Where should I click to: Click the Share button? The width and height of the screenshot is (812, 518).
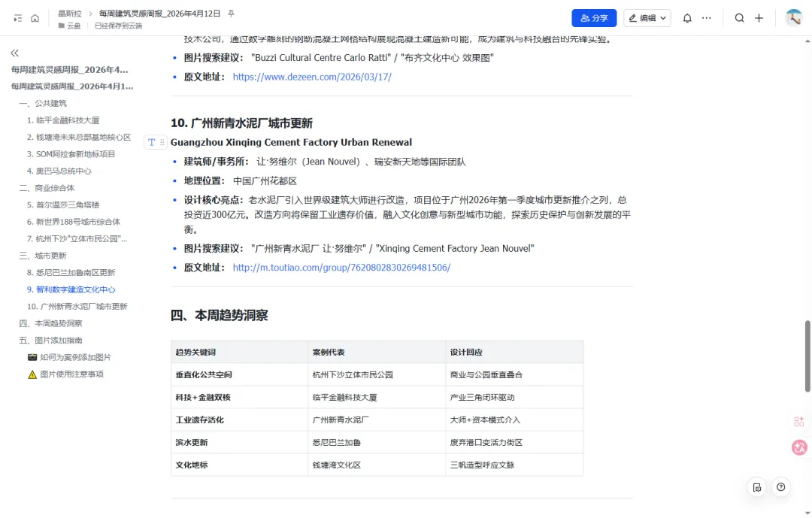[x=594, y=18]
